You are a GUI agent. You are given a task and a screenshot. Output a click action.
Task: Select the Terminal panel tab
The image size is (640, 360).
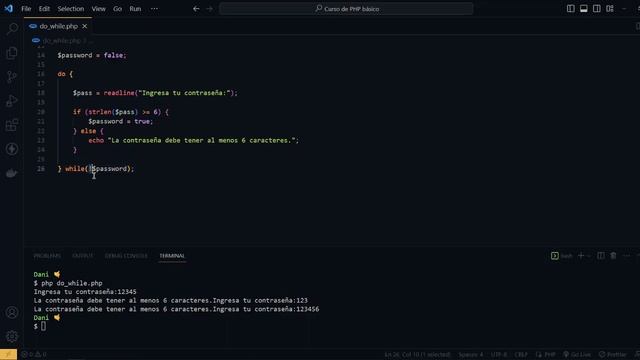point(172,256)
